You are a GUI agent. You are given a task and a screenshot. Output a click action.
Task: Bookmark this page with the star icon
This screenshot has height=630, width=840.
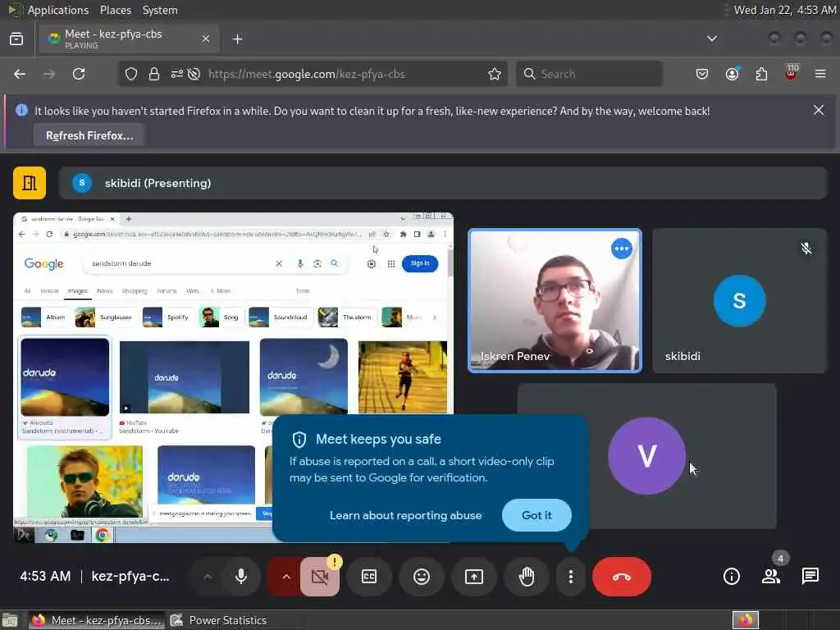point(495,74)
